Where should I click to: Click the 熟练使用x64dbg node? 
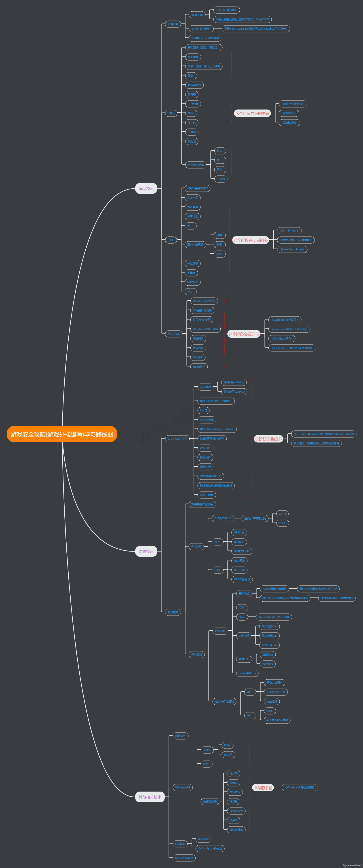coord(234,382)
